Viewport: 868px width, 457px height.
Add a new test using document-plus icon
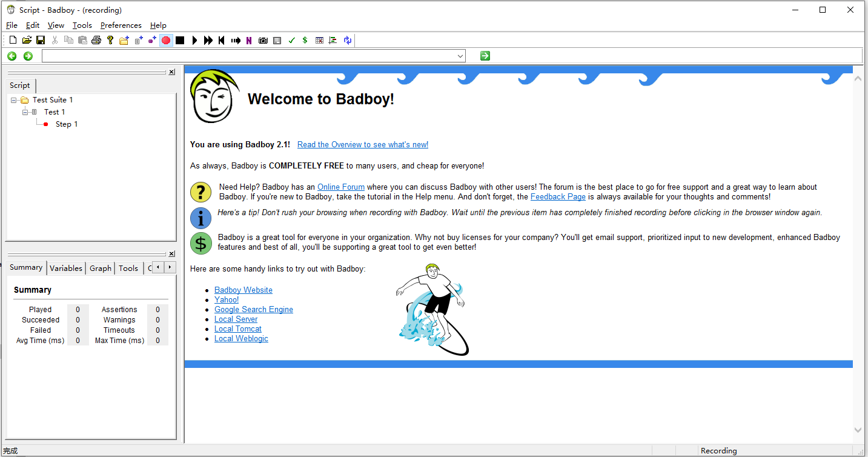(138, 41)
